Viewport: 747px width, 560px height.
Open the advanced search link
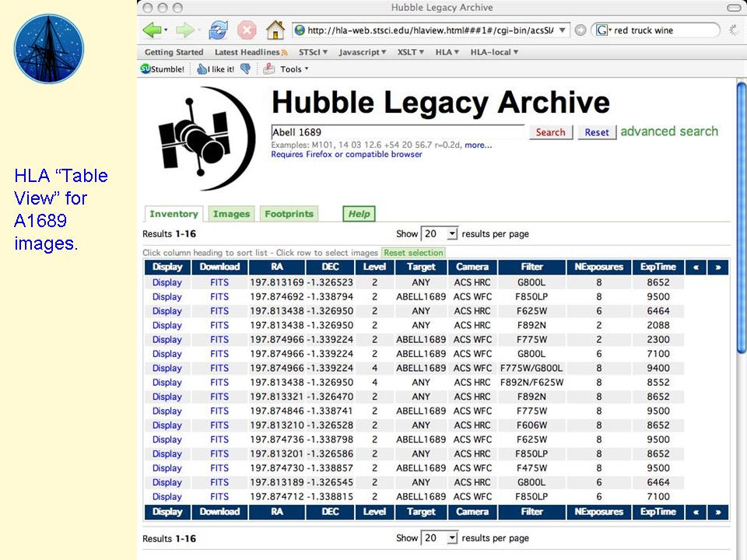(x=669, y=131)
